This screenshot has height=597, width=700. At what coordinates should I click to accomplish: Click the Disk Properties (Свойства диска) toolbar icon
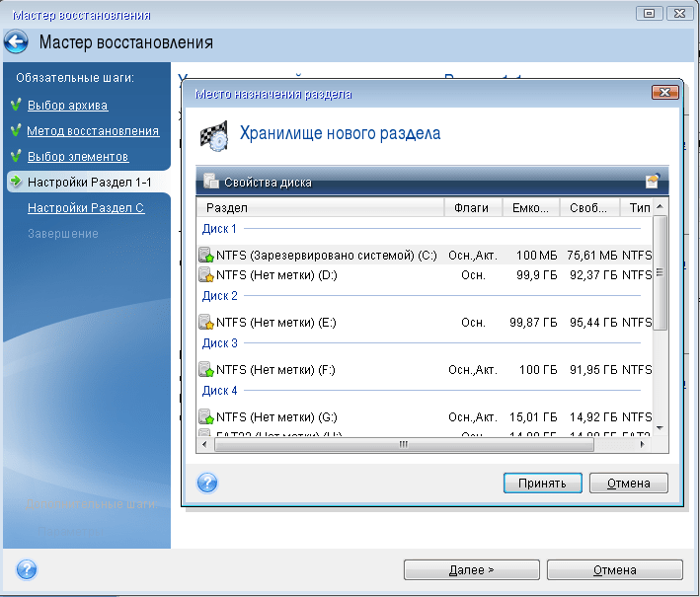point(210,182)
